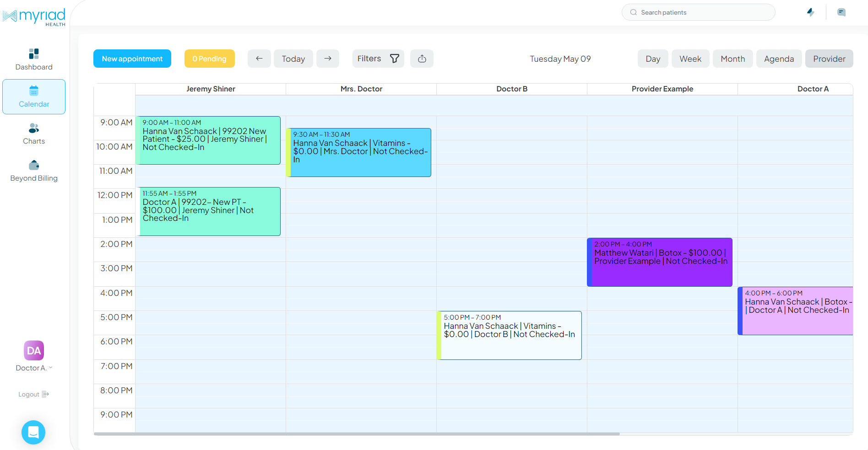Open Matthew Watari's Botox appointment

pos(660,262)
